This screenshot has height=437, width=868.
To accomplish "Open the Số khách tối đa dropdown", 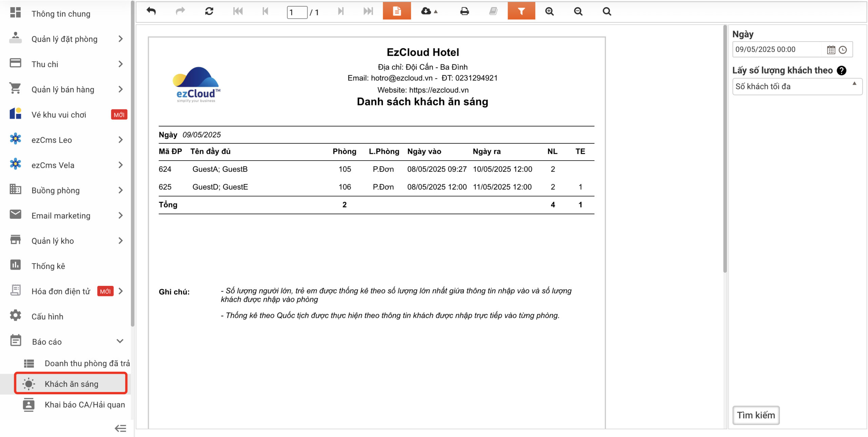I will pyautogui.click(x=797, y=87).
